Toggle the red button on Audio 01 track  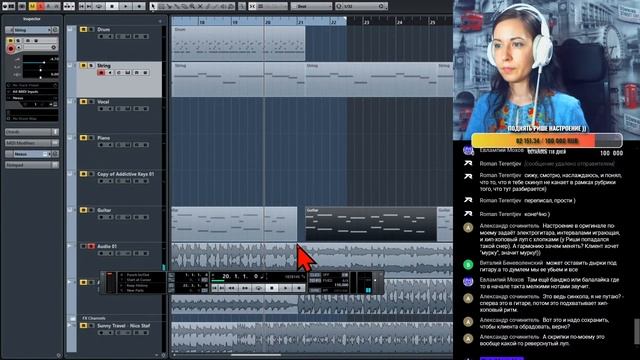(x=91, y=246)
